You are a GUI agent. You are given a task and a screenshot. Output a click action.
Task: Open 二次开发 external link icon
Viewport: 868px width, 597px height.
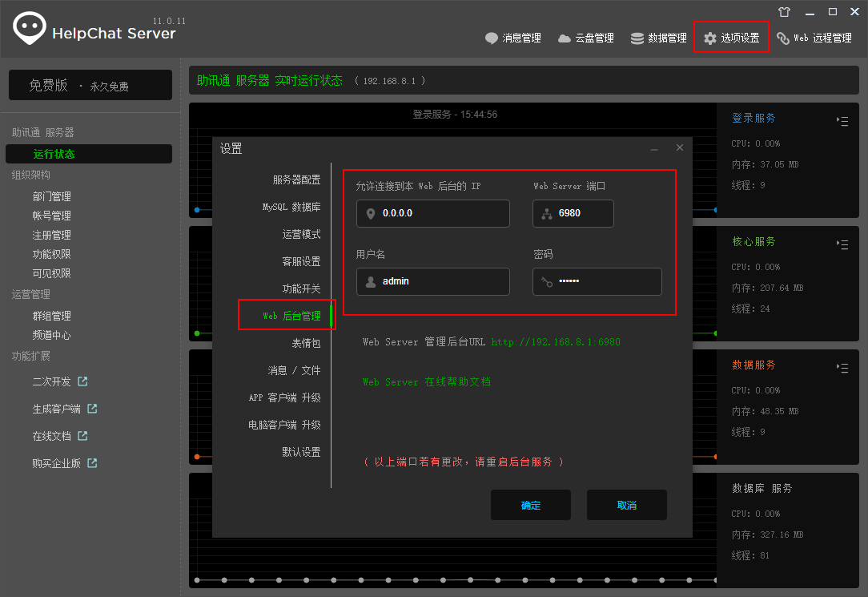pyautogui.click(x=82, y=381)
